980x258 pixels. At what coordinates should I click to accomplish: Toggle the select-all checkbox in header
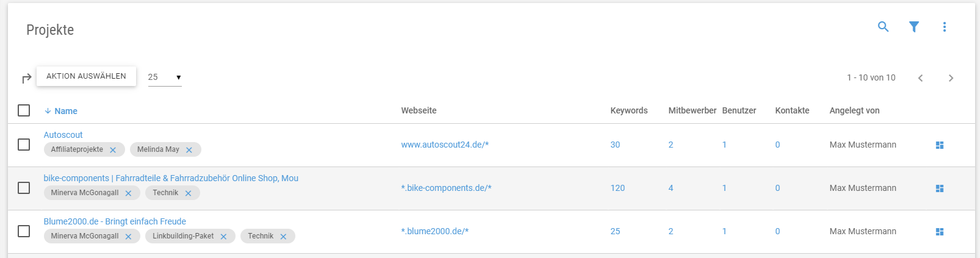[x=24, y=110]
